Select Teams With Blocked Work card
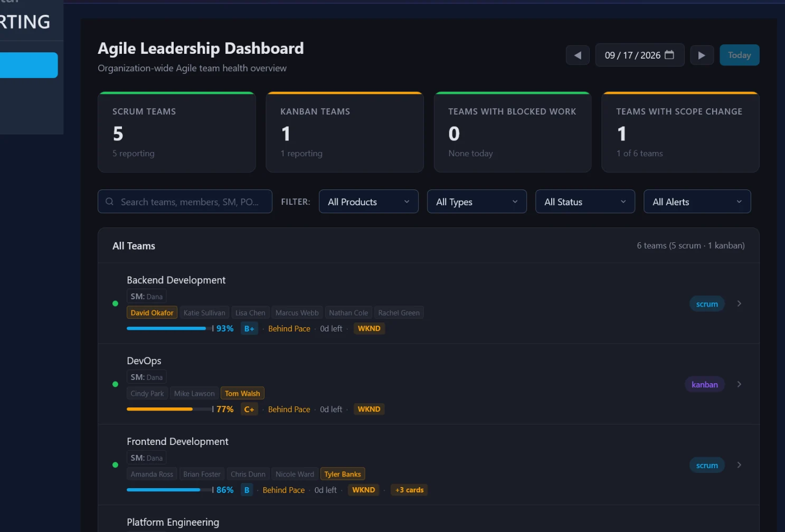This screenshot has width=785, height=532. coord(513,132)
